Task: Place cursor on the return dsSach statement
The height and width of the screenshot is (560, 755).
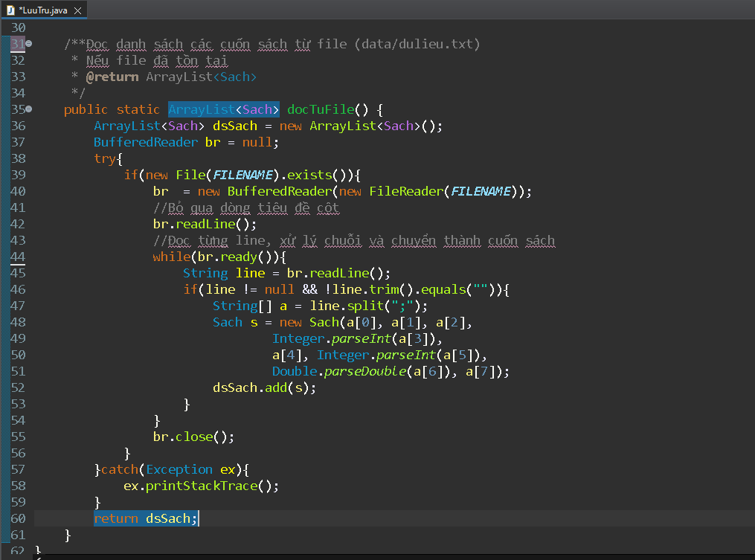Action: 146,518
